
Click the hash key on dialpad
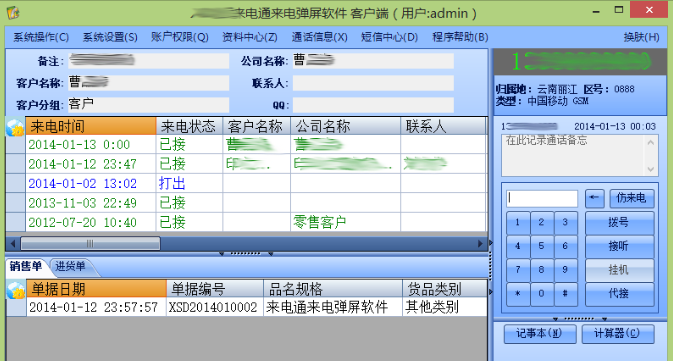point(565,294)
